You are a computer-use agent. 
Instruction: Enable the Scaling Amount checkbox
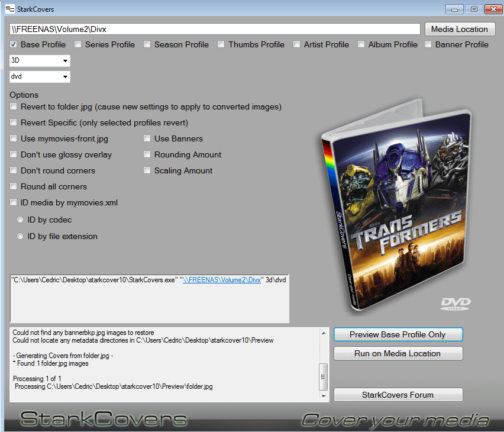pyautogui.click(x=147, y=170)
